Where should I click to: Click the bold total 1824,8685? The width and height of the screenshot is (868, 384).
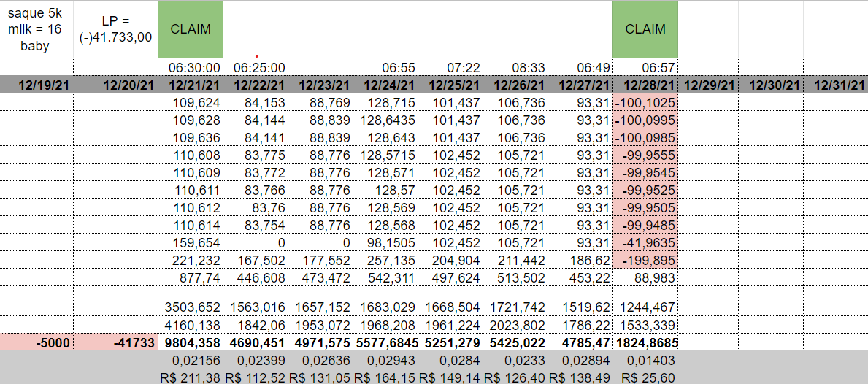(x=645, y=342)
